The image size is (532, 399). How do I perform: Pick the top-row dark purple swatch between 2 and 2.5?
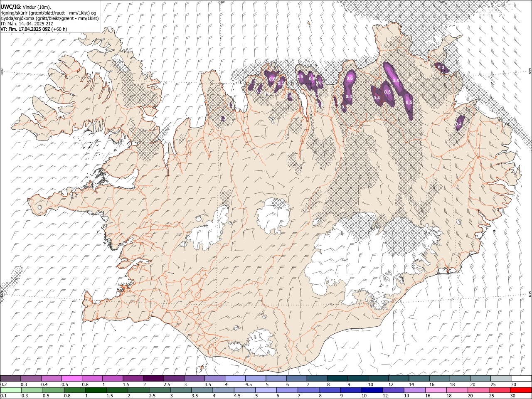coord(154,379)
